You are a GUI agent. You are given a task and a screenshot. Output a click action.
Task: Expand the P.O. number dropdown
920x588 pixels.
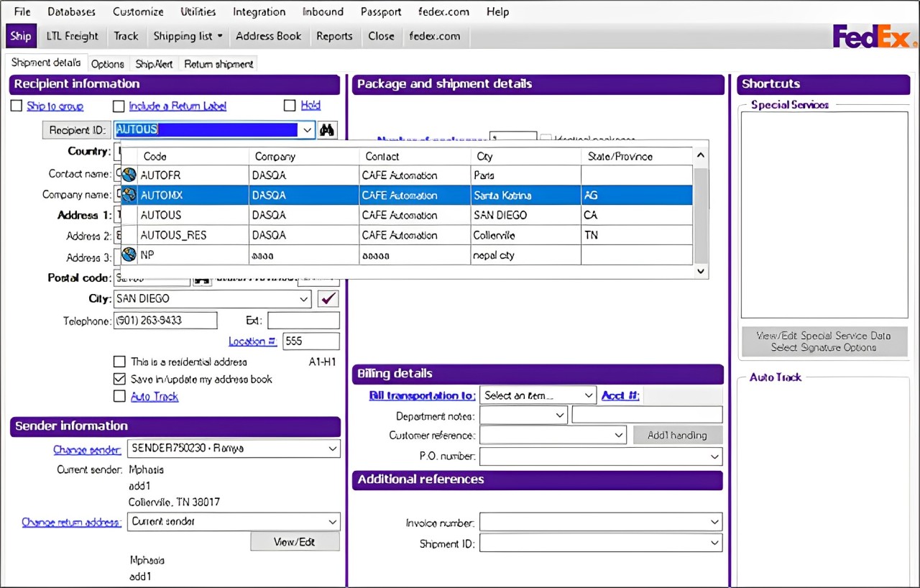[x=714, y=456]
